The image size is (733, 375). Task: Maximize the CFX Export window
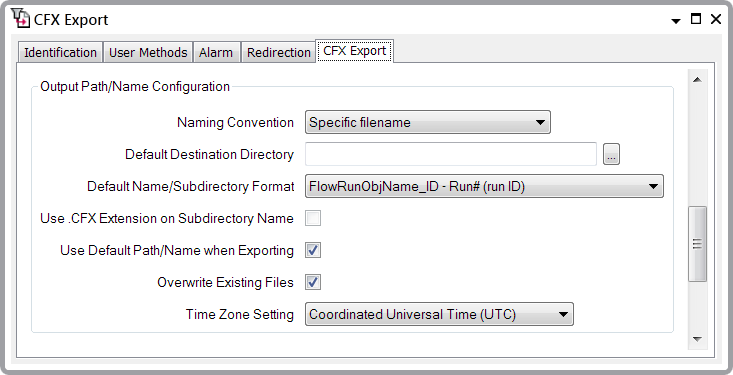696,19
